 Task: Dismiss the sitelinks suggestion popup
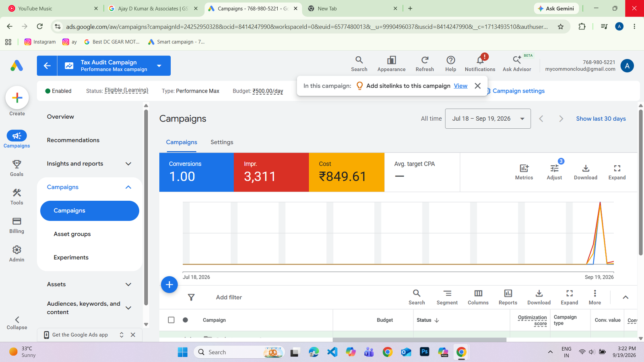(x=477, y=86)
